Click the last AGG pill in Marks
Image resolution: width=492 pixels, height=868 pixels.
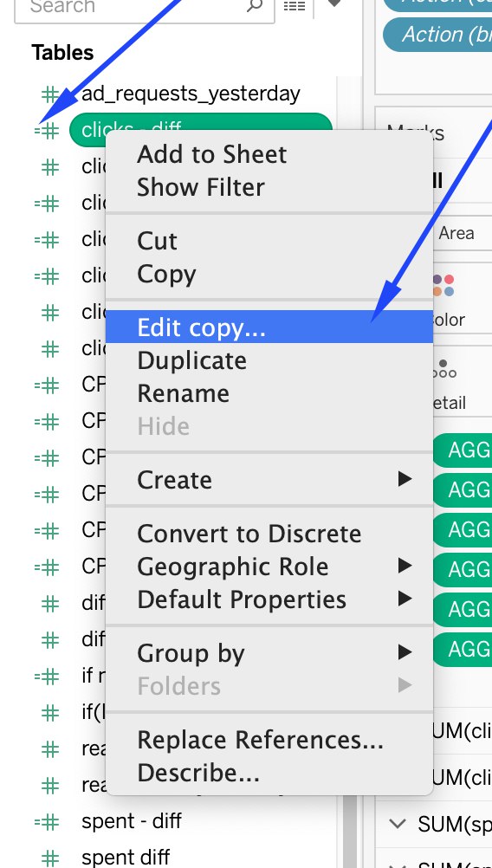[x=462, y=650]
